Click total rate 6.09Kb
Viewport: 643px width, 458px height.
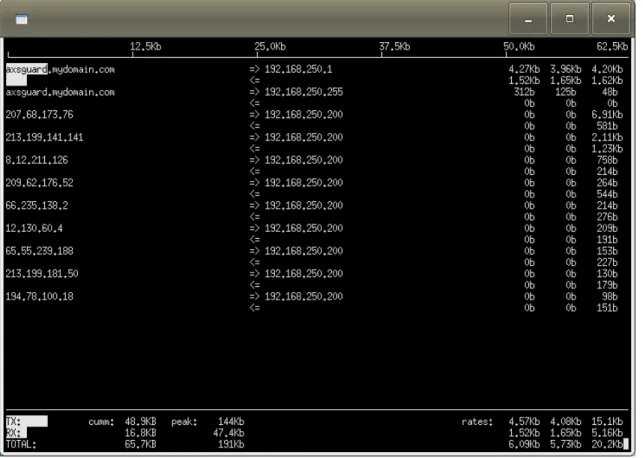coord(524,444)
